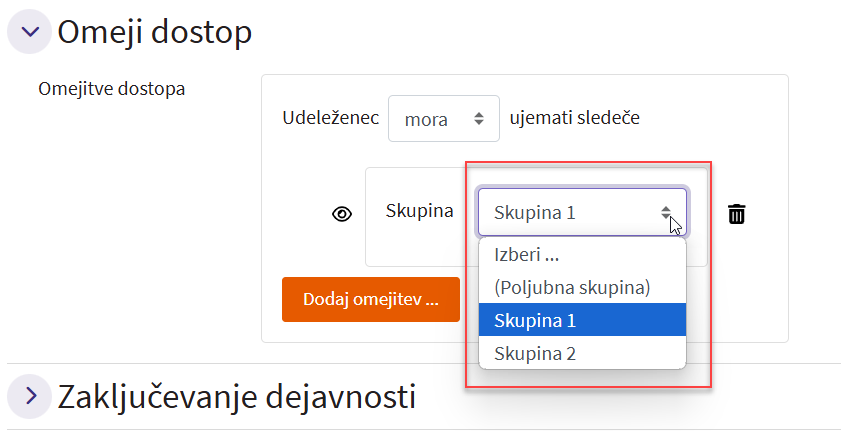Click the 'Omeji dostop' section heading
841x431 pixels.
pyautogui.click(x=154, y=32)
